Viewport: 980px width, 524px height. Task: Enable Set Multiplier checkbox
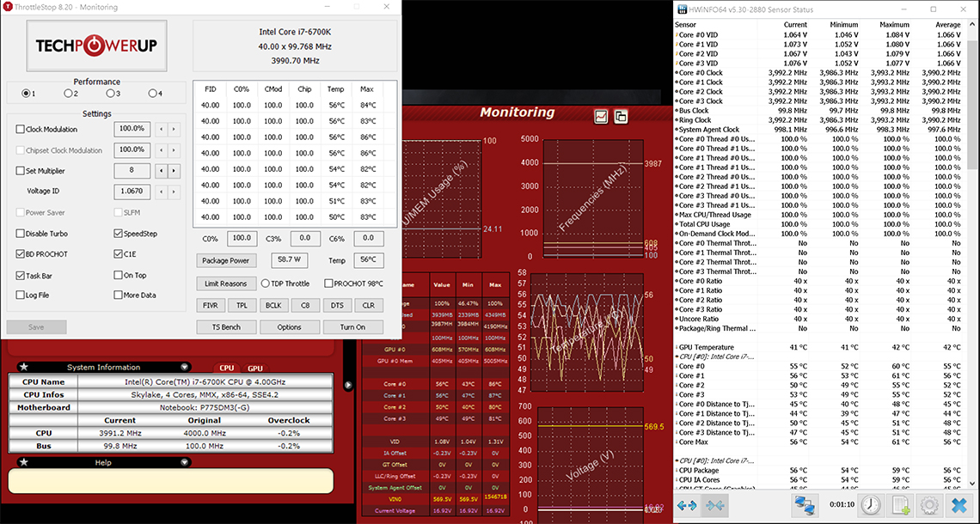(x=20, y=170)
